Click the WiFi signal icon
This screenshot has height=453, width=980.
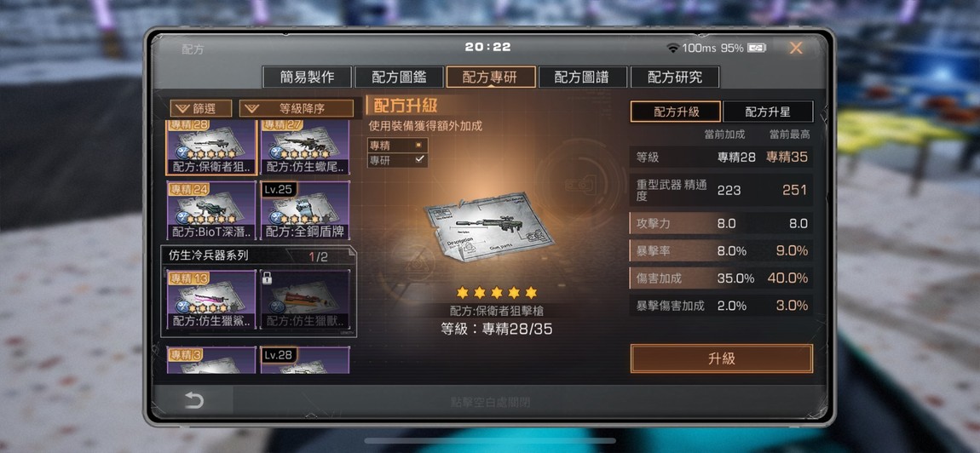(673, 49)
